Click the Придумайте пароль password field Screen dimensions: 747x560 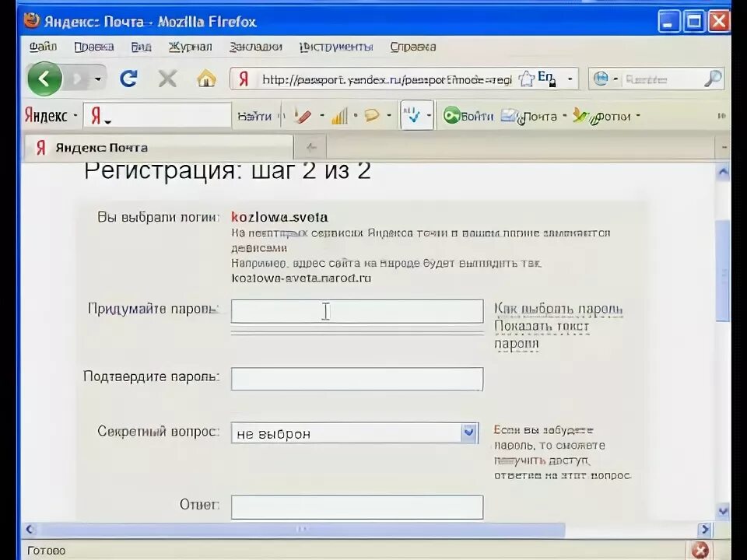[357, 311]
